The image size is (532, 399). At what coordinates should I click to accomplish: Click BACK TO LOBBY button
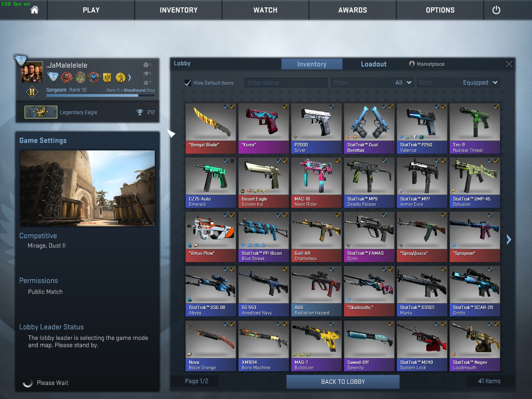coord(343,382)
